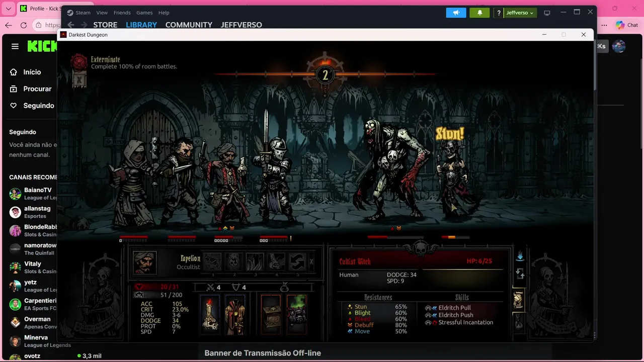Open the JEFFVERSO profile tab in Steam
Image resolution: width=644 pixels, height=362 pixels.
click(242, 25)
